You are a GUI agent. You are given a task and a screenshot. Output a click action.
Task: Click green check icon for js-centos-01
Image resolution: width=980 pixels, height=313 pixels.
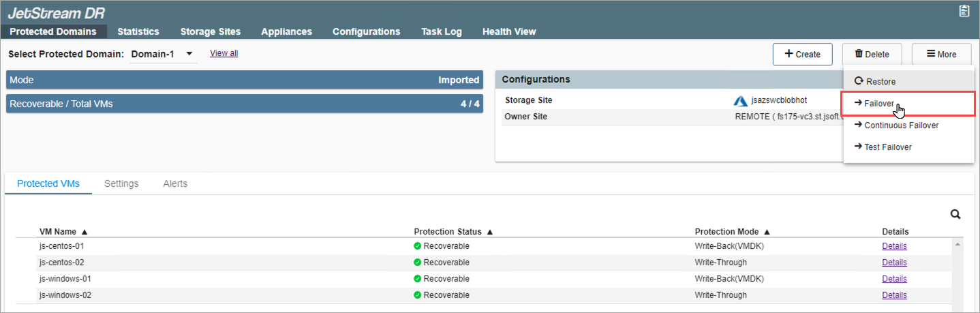pos(417,246)
